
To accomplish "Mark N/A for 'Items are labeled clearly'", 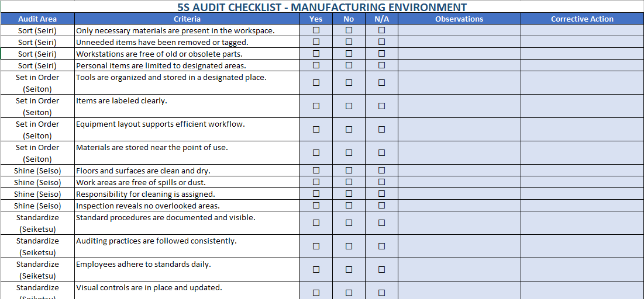I will tap(381, 106).
